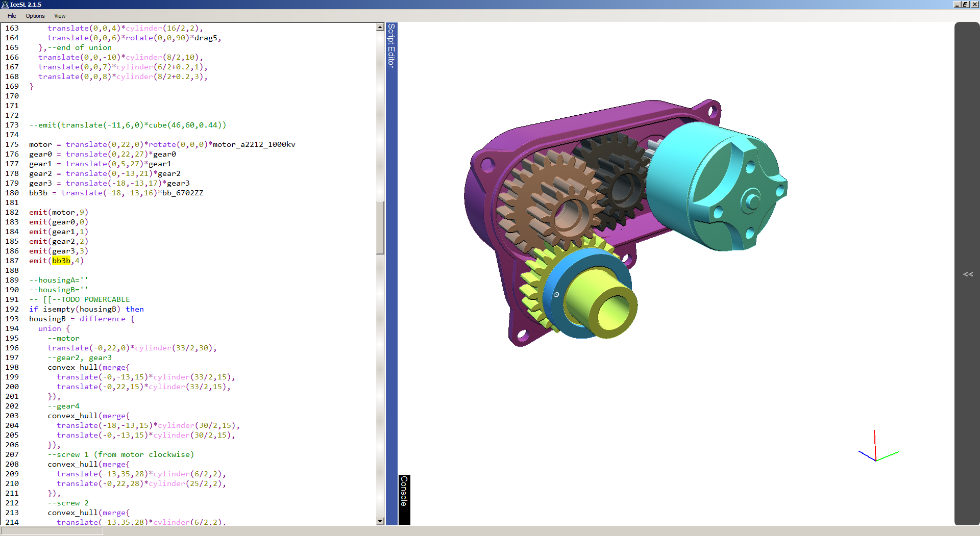Click the yellow output shaft in 3D view
This screenshot has height=536, width=980.
click(602, 303)
